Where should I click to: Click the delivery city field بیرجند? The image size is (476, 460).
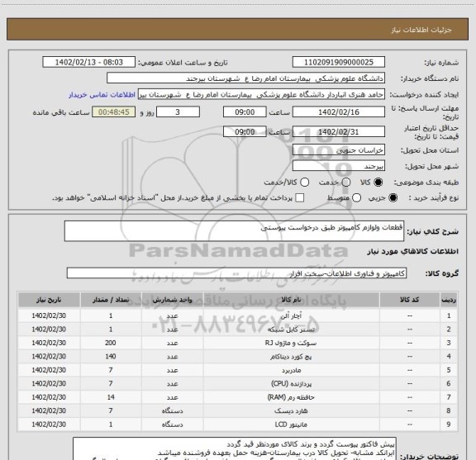339,166
